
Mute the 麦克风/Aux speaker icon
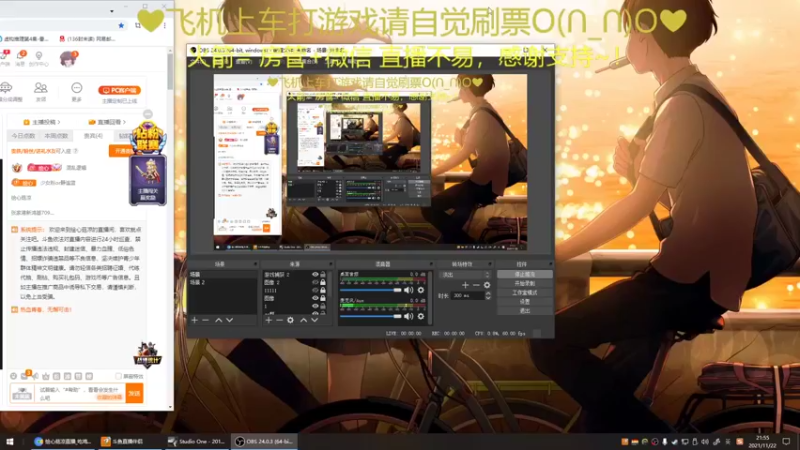pyautogui.click(x=409, y=316)
